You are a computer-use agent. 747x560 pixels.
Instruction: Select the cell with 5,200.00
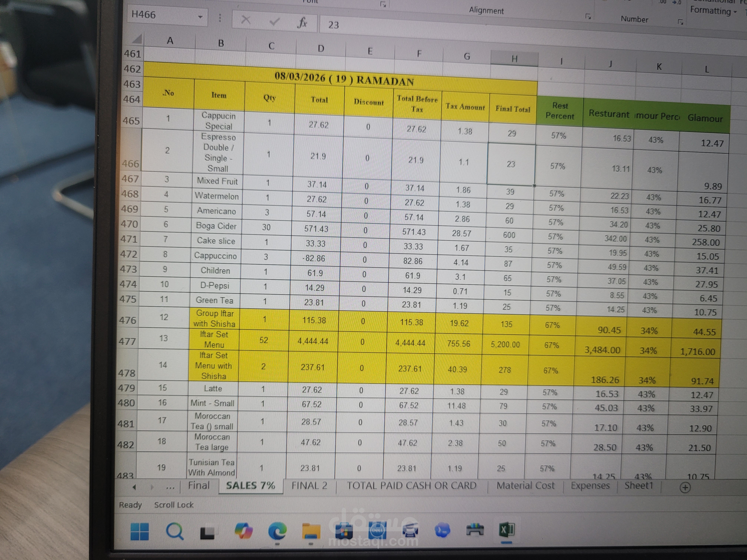point(505,344)
